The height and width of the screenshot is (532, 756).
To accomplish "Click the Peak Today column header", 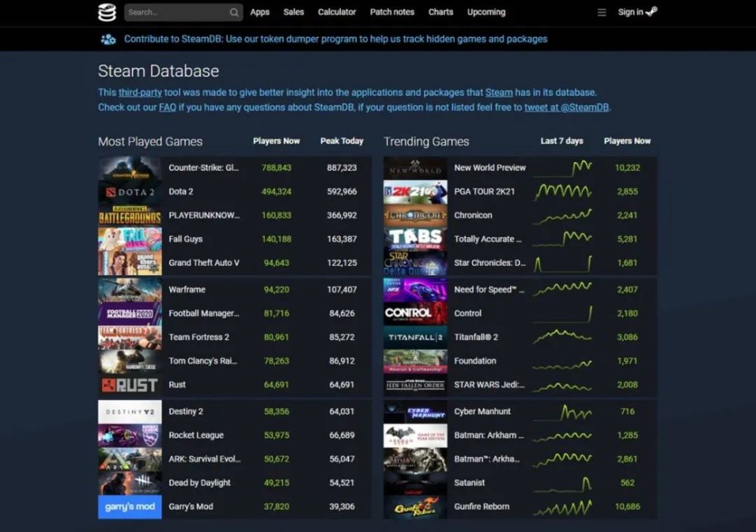I will (x=342, y=141).
